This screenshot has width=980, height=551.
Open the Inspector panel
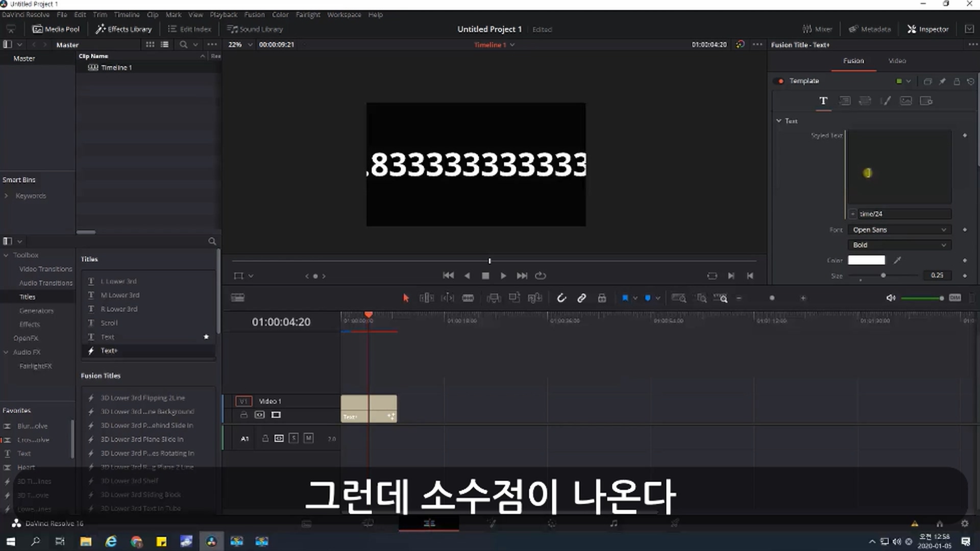click(x=927, y=29)
